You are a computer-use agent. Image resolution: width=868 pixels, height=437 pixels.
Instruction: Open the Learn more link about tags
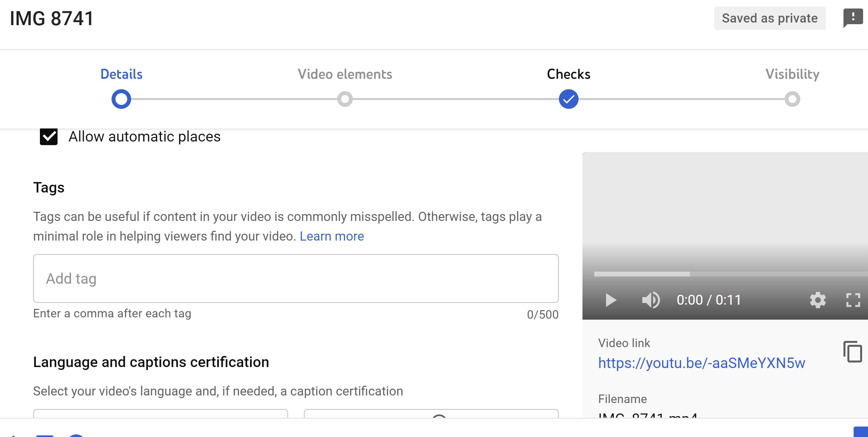pos(332,236)
